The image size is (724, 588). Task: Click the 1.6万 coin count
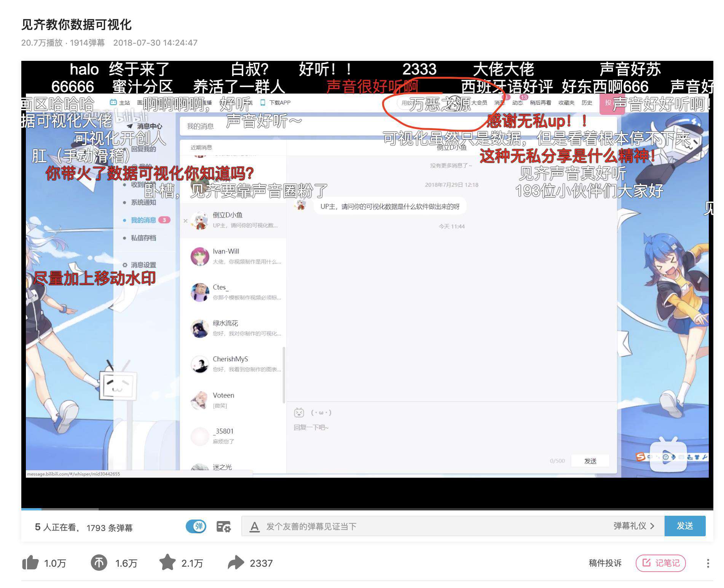(x=126, y=563)
